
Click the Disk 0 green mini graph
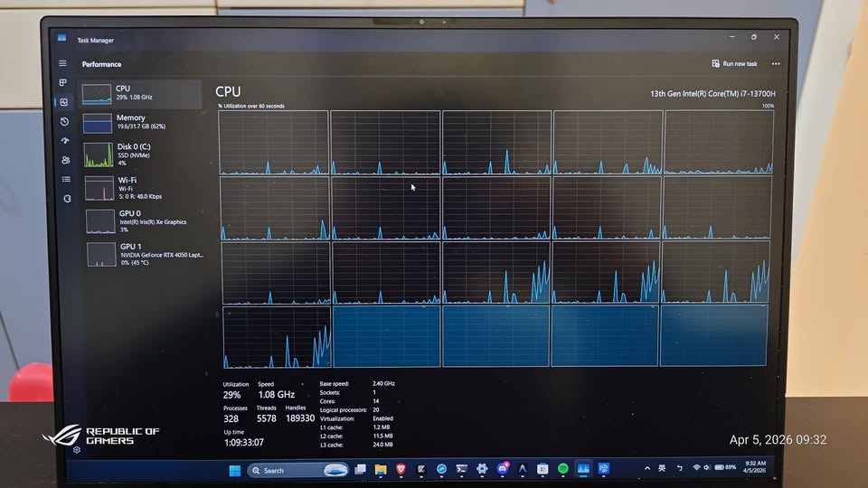coord(99,155)
